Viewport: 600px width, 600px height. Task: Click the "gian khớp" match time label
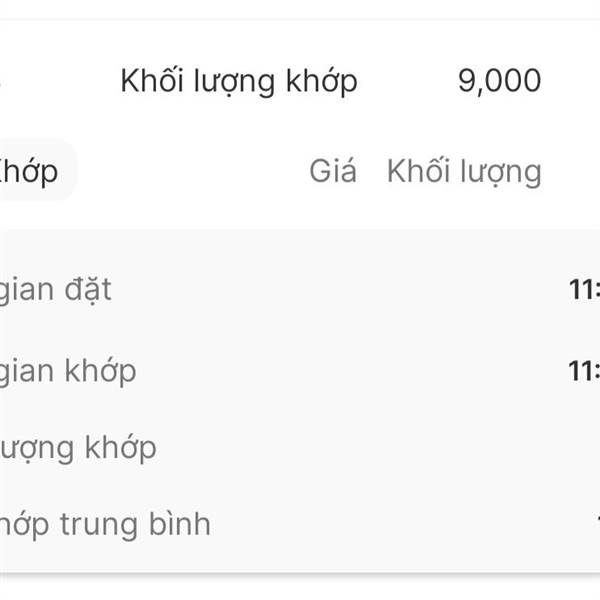pos(68,371)
